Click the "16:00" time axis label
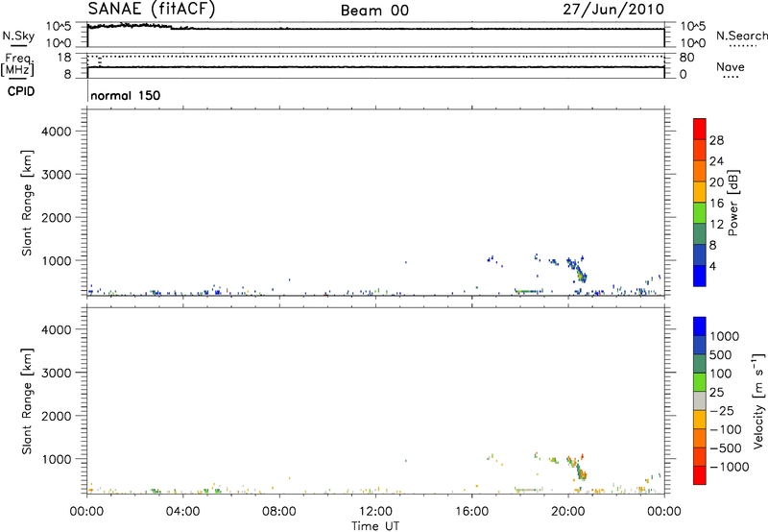The width and height of the screenshot is (768, 532). [x=471, y=512]
